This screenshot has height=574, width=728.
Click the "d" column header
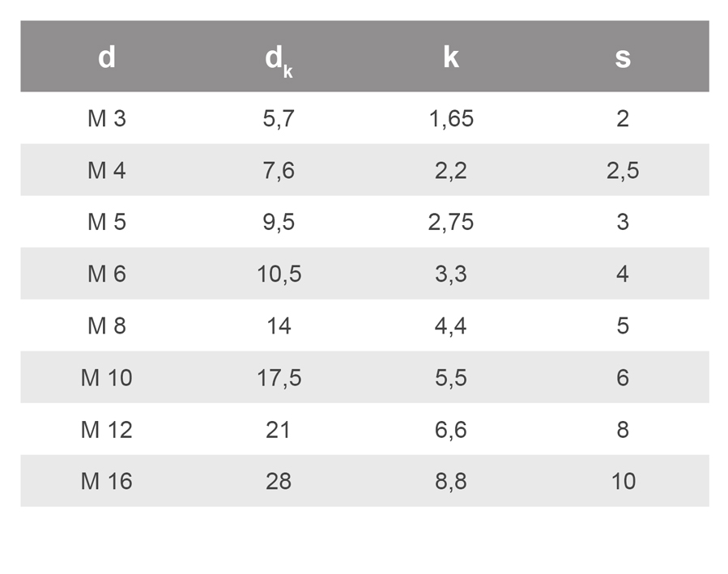(x=107, y=57)
